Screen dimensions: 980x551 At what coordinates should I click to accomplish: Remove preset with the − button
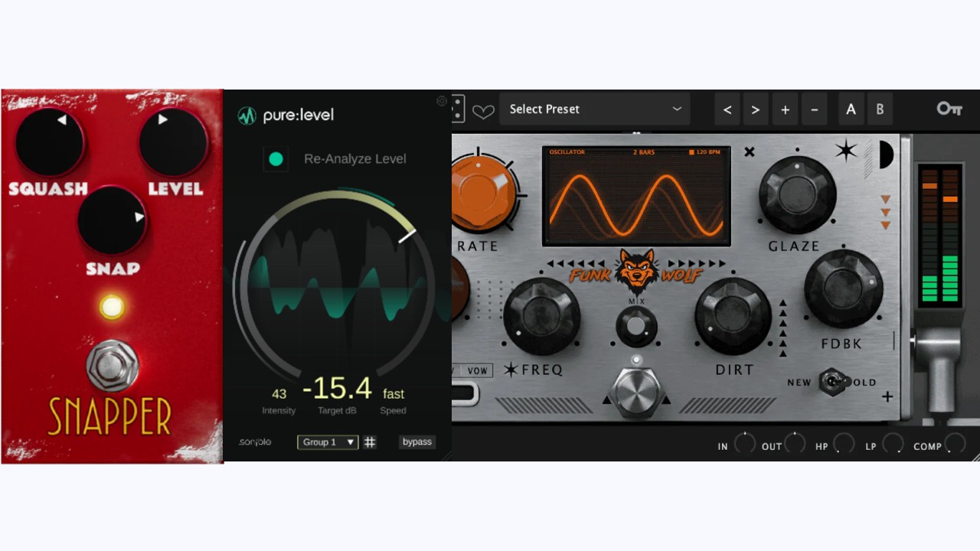(x=814, y=109)
